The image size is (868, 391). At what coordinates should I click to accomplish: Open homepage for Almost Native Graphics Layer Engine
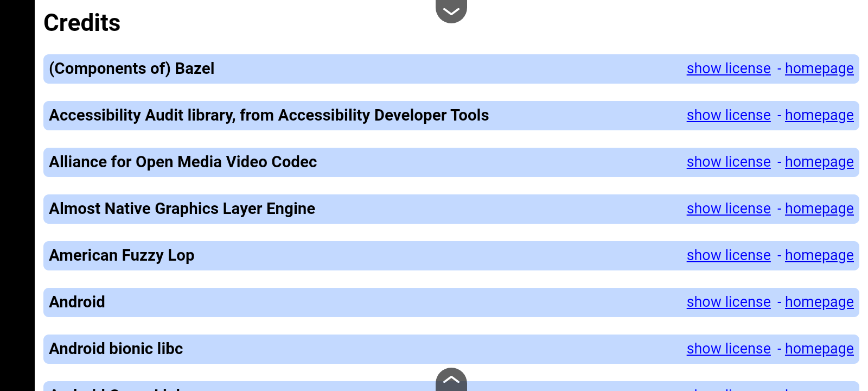point(819,209)
